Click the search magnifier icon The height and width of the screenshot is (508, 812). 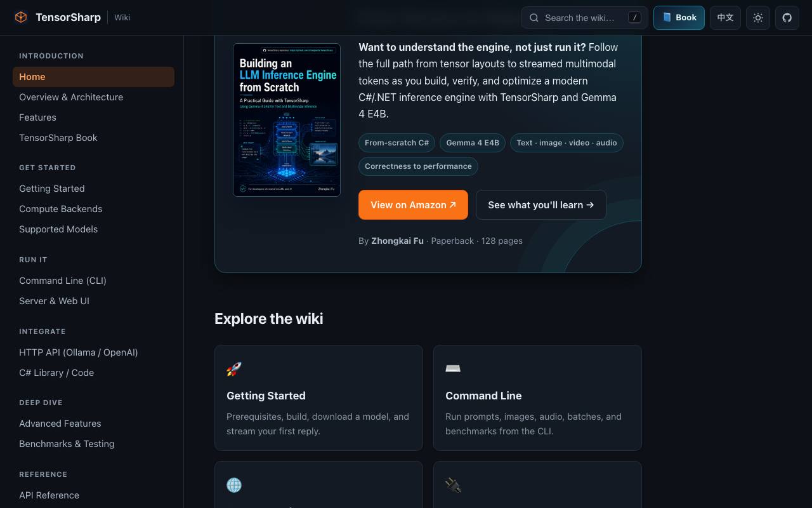[534, 18]
